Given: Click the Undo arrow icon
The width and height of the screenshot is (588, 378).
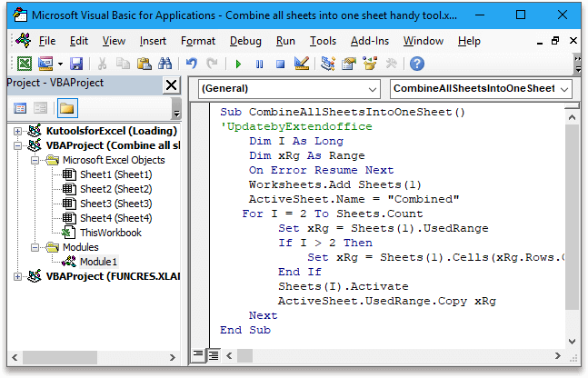Looking at the screenshot, I should [192, 64].
